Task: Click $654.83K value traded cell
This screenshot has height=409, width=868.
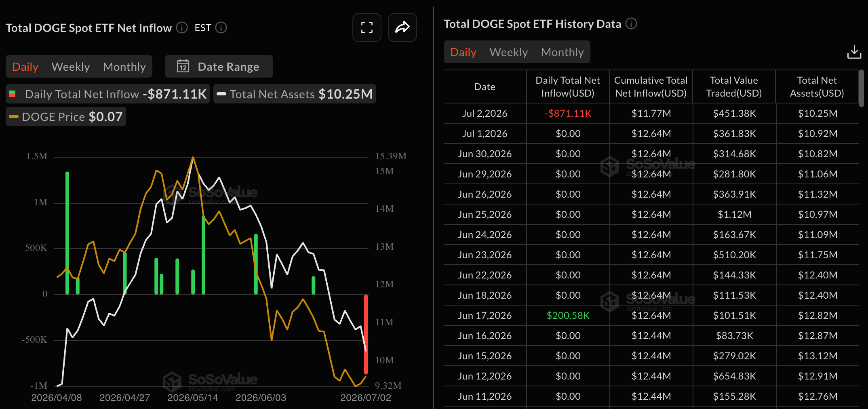Action: 734,376
